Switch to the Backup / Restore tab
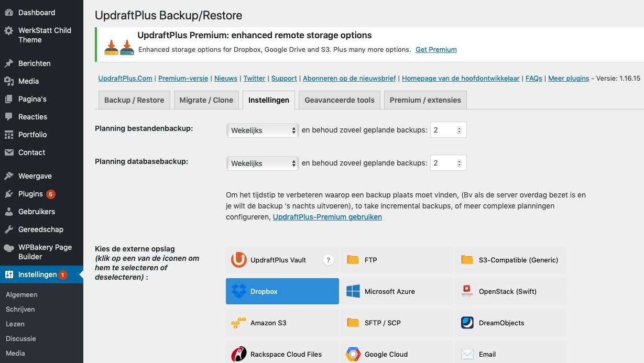Viewport: 644px width, 363px height. [x=134, y=100]
